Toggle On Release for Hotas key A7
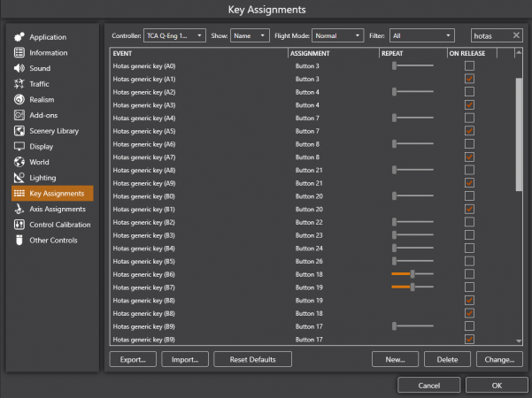 click(x=469, y=157)
